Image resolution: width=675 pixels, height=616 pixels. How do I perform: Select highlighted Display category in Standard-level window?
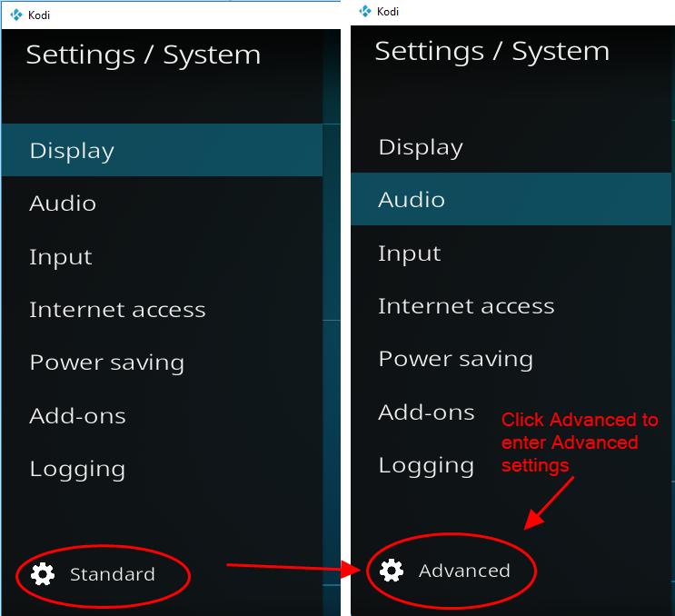(72, 151)
